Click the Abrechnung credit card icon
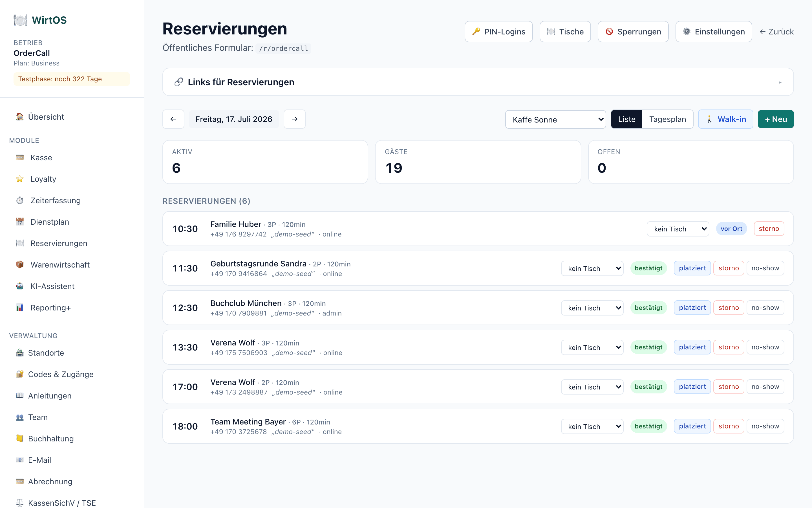Image resolution: width=812 pixels, height=508 pixels. (20, 481)
